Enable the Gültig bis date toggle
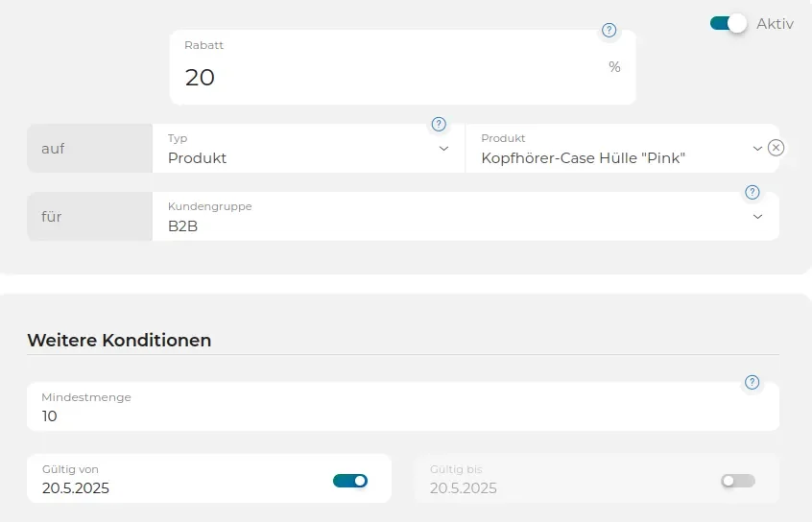Image resolution: width=812 pixels, height=522 pixels. [x=738, y=481]
